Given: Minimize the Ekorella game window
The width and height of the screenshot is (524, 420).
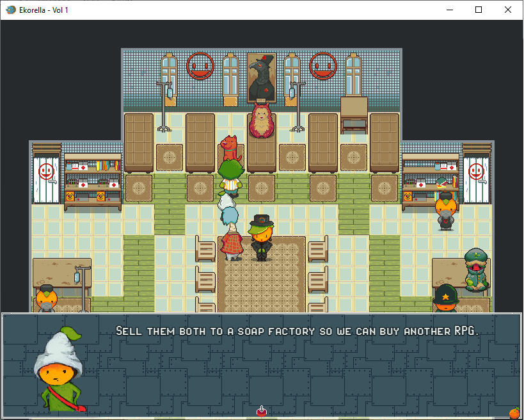Looking at the screenshot, I should point(450,10).
